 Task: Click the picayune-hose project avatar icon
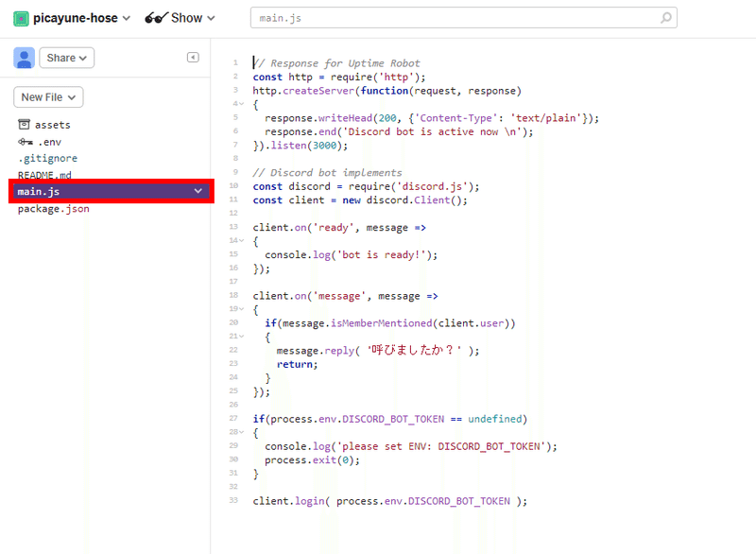(x=21, y=18)
